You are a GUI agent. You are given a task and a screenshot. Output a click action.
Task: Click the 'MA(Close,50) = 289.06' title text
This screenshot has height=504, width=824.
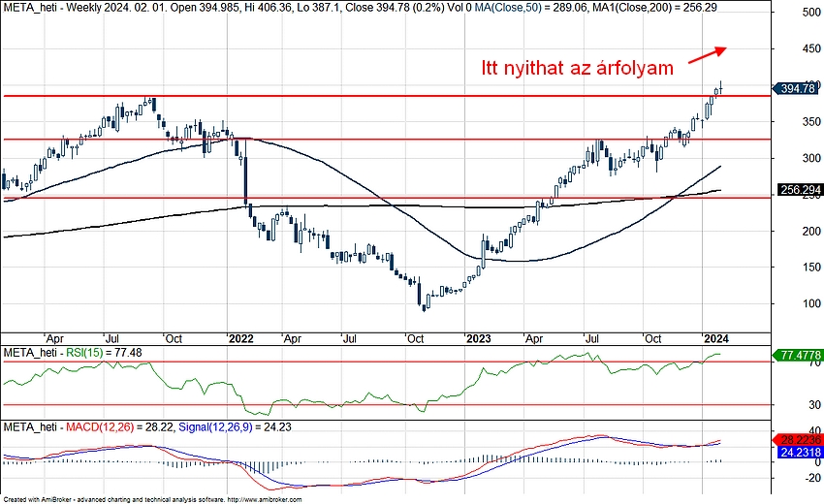[532, 8]
